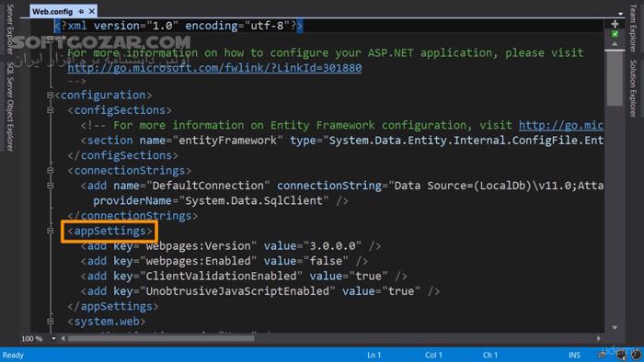The image size is (644, 362).
Task: Click the ClientValidationEnabled key line
Action: [x=244, y=277]
